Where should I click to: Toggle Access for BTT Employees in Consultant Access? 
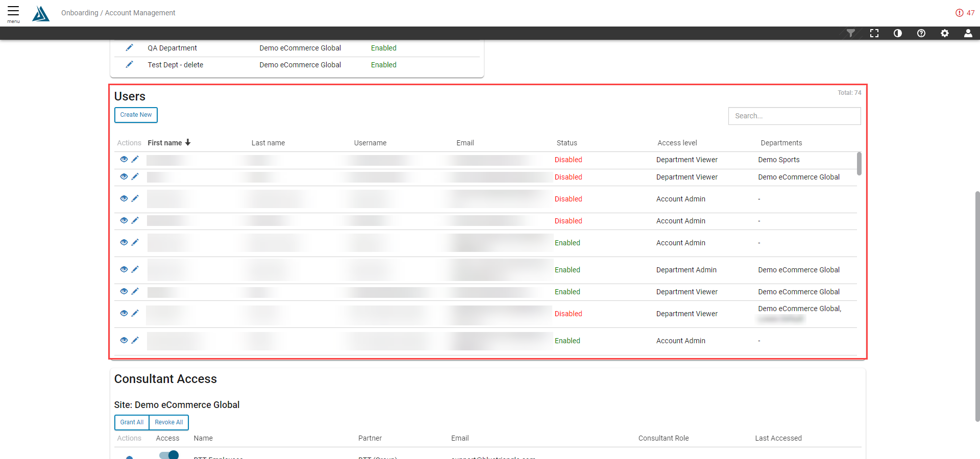coord(168,454)
